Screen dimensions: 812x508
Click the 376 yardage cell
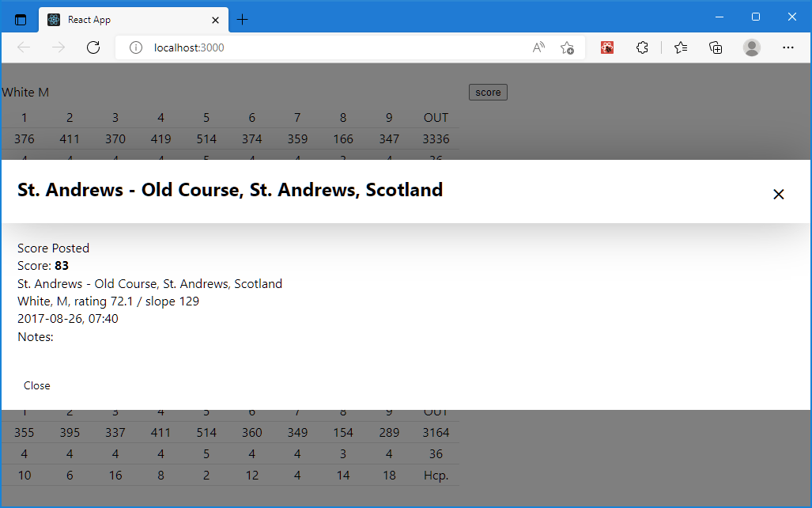25,139
